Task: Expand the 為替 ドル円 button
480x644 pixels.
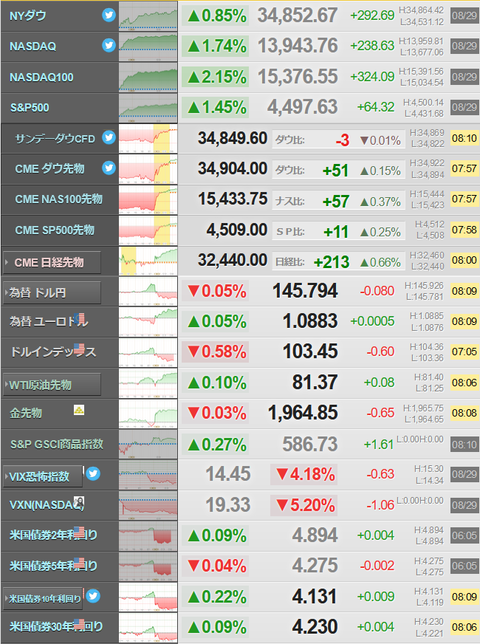Action: pyautogui.click(x=52, y=292)
